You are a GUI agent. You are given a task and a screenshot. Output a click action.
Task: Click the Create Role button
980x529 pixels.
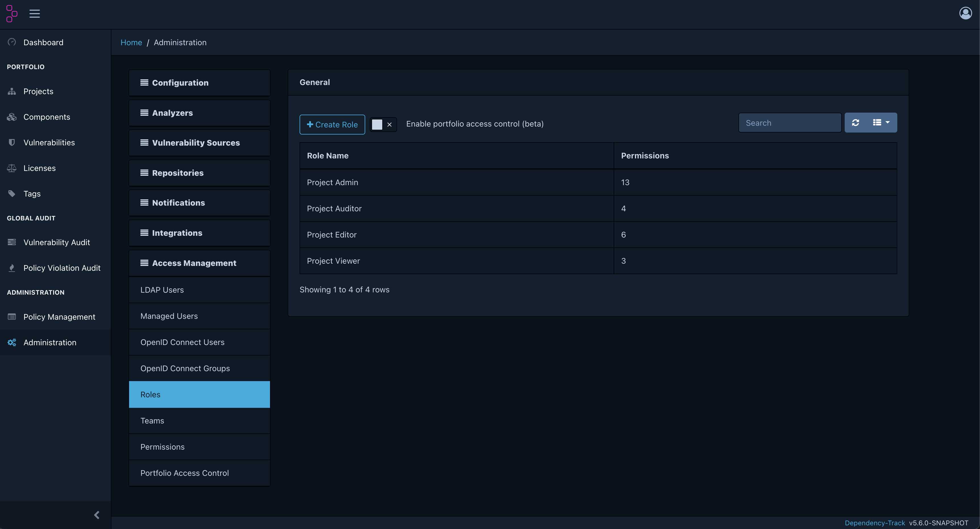(332, 125)
